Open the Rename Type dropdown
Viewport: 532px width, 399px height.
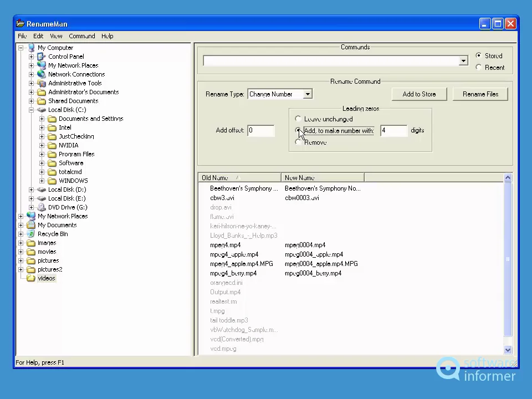click(308, 94)
